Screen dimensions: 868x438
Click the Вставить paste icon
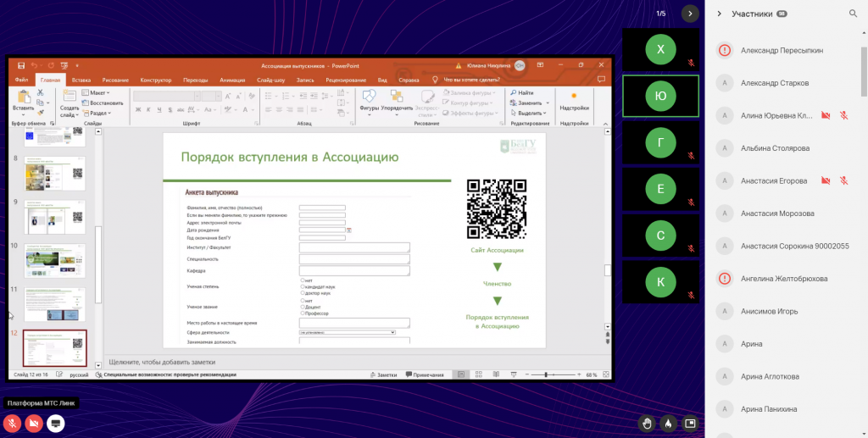pyautogui.click(x=23, y=97)
